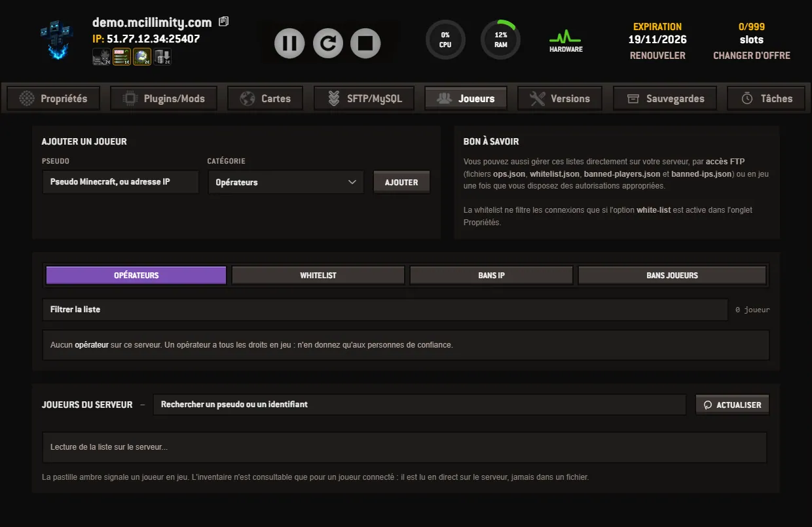Select the WHITELIST list tab
The width and height of the screenshot is (812, 527).
pyautogui.click(x=318, y=275)
